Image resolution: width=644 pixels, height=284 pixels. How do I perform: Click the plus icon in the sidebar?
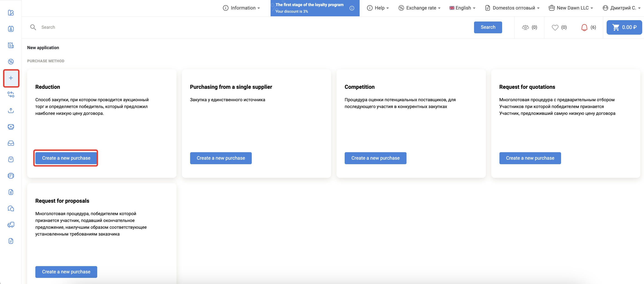point(11,78)
